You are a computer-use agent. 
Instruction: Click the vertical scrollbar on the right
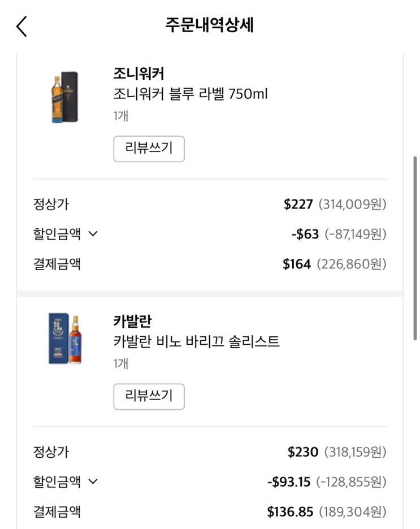coord(415,249)
